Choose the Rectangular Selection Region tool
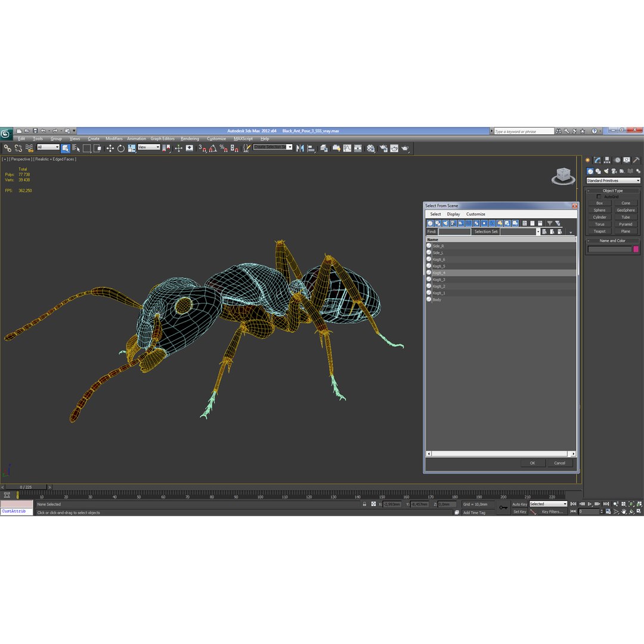The width and height of the screenshot is (644, 644). [86, 148]
